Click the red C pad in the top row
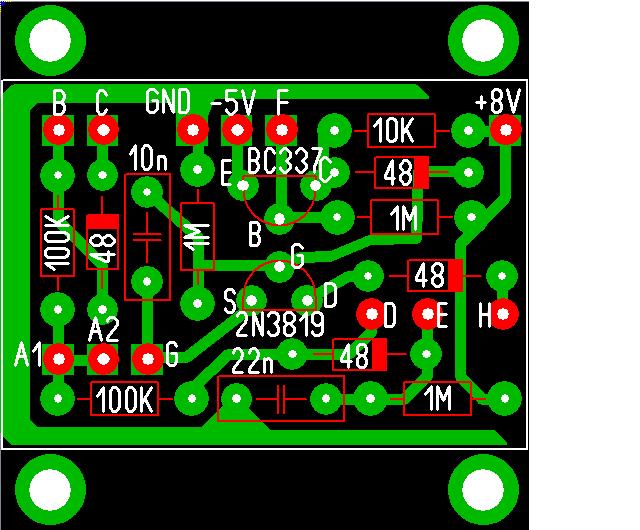Viewport: 640px width, 530px height. pos(103,130)
